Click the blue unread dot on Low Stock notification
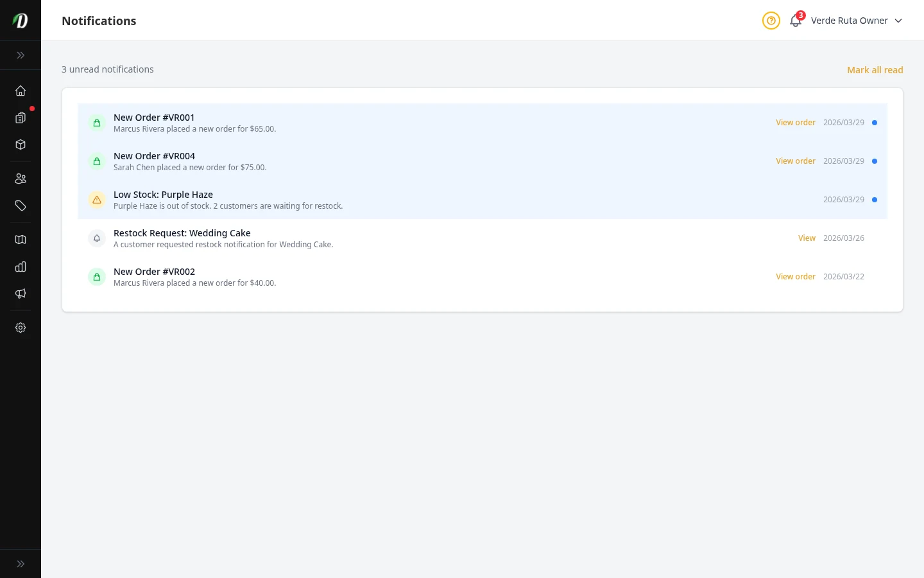 tap(874, 200)
